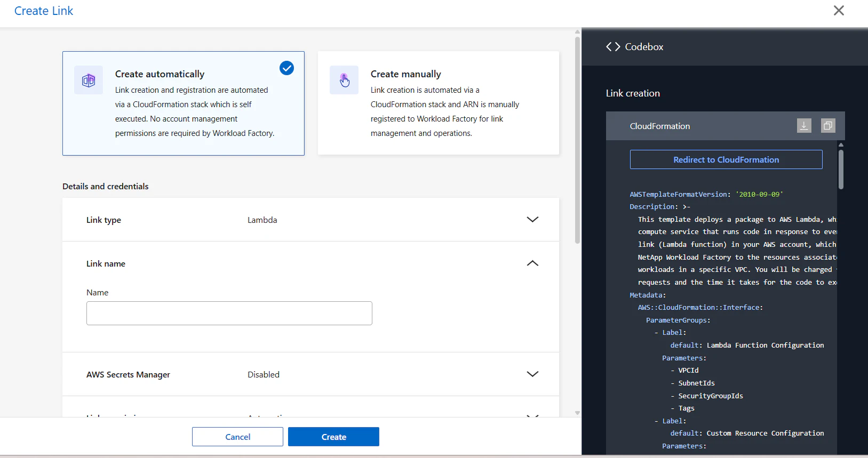Click the Link creation heading in Codebox
Image resolution: width=868 pixels, height=458 pixels.
click(x=633, y=93)
